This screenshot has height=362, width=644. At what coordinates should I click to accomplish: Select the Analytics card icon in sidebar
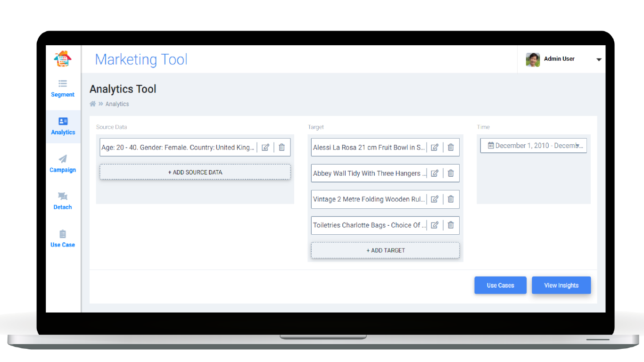(63, 121)
